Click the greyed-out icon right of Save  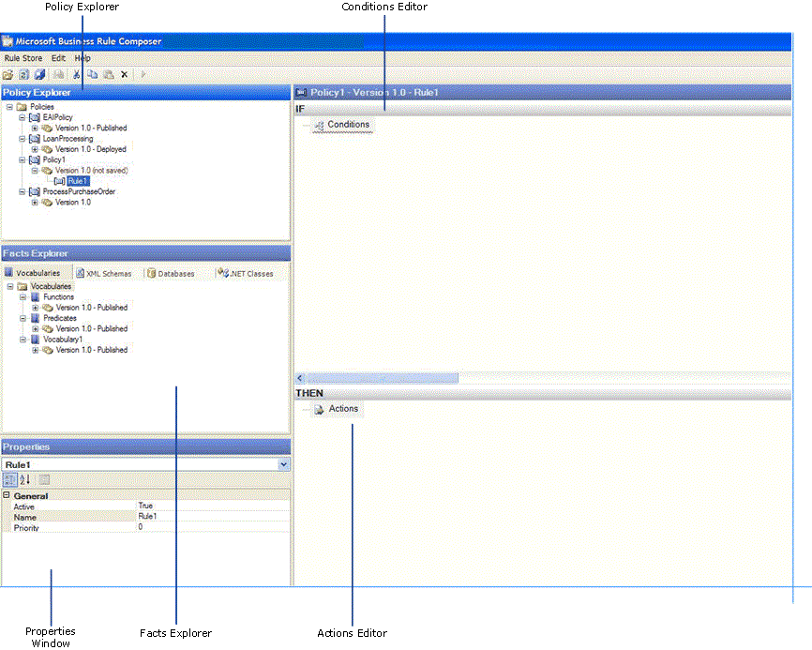coord(58,75)
